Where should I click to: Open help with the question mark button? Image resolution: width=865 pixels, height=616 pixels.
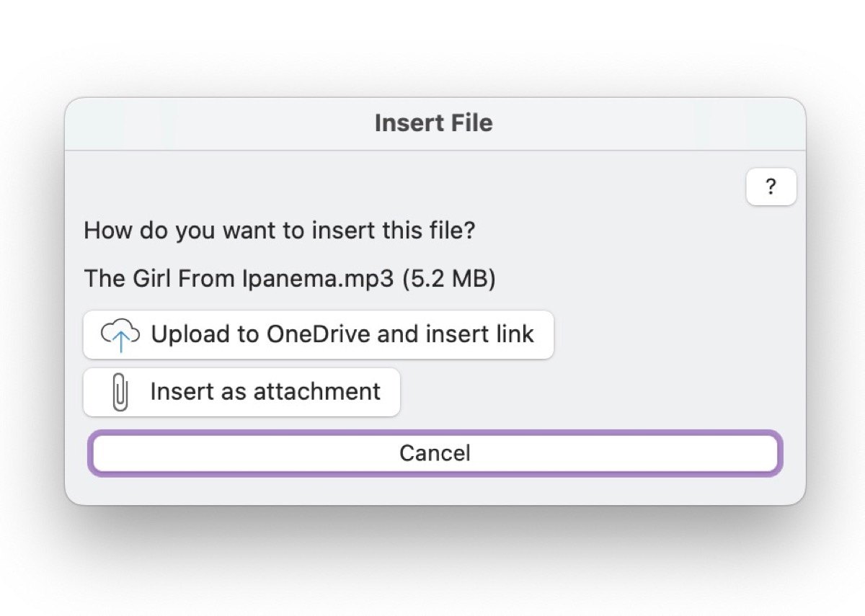(x=771, y=187)
